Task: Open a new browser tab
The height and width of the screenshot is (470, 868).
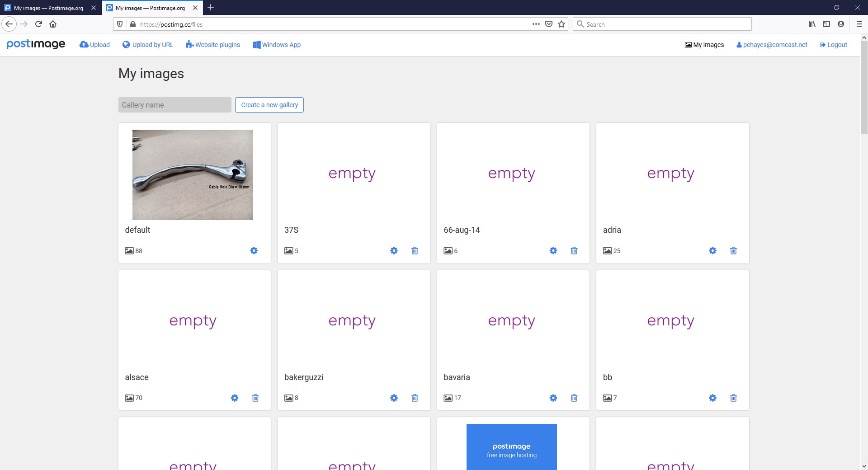Action: point(211,8)
